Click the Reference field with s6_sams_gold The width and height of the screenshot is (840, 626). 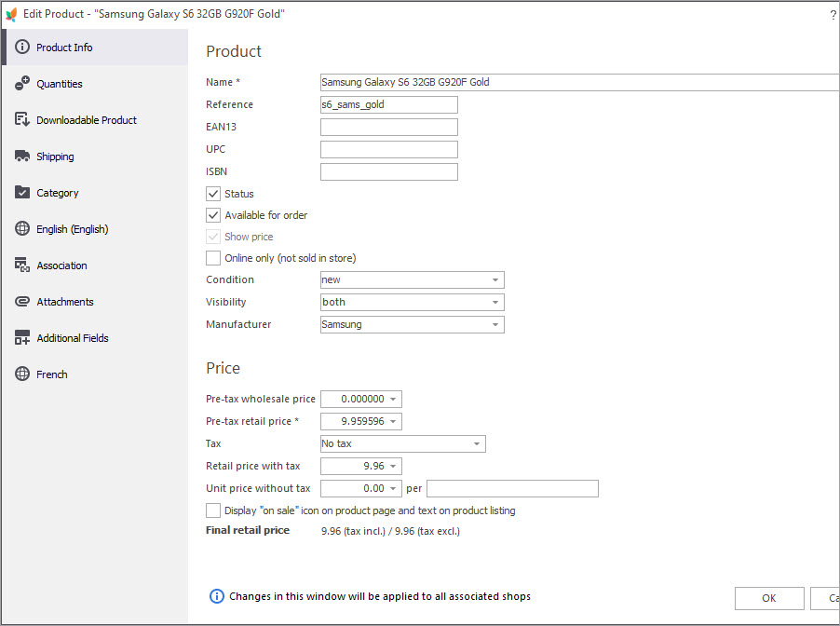tap(389, 104)
